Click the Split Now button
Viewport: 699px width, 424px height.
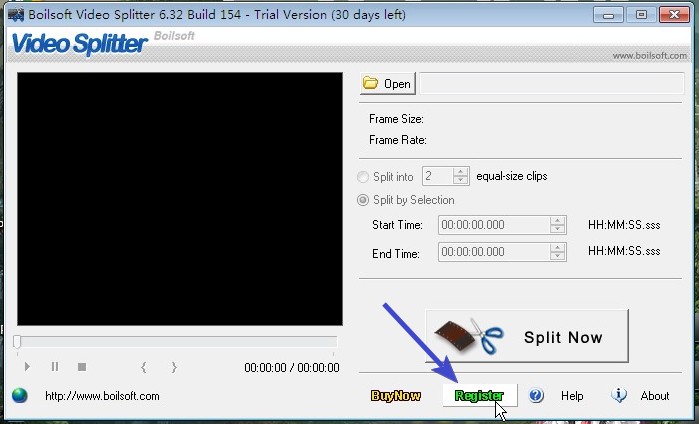[527, 336]
